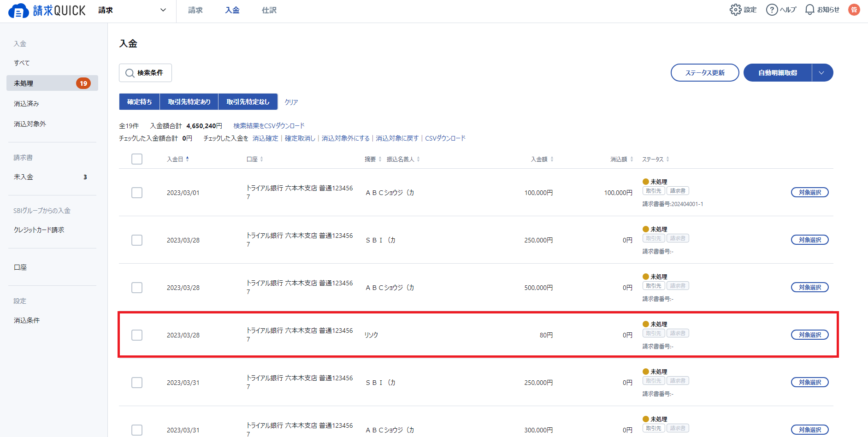Viewport: 868px width, 437px height.
Task: Click 取引先 badge in the 100,000円 row
Action: [654, 191]
